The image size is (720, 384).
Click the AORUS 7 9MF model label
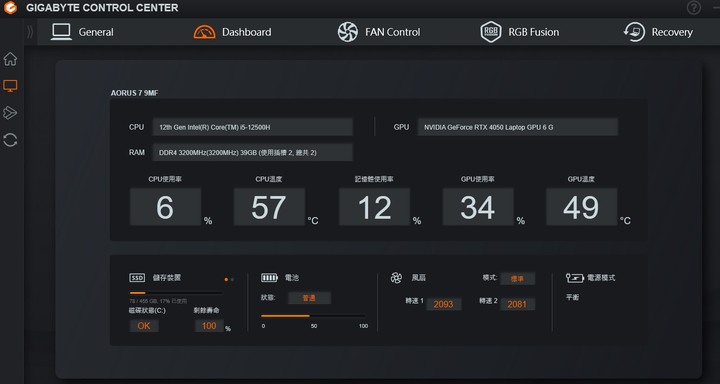pyautogui.click(x=135, y=93)
